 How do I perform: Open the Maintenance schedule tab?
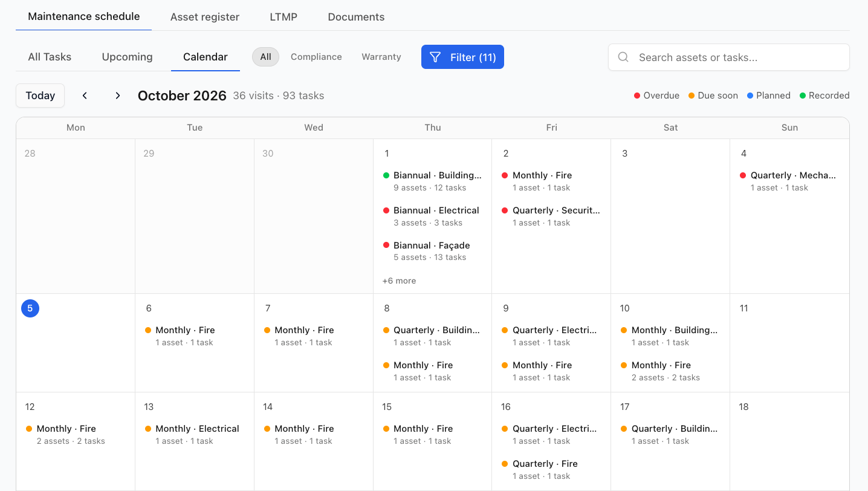click(84, 16)
